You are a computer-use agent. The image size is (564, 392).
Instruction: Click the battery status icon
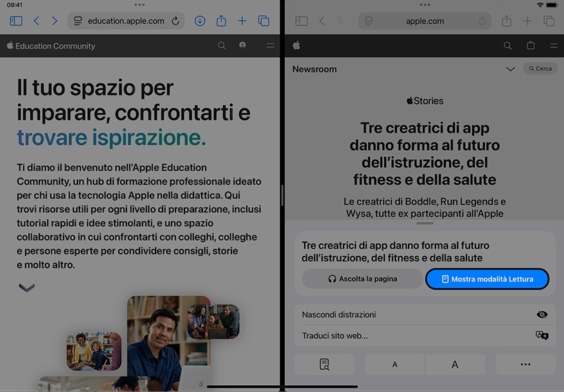(x=552, y=5)
